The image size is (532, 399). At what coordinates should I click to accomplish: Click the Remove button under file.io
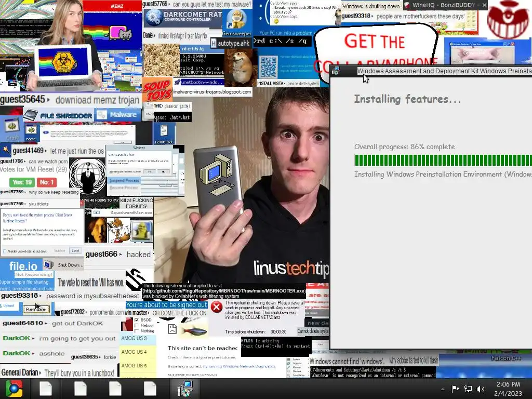pyautogui.click(x=36, y=309)
